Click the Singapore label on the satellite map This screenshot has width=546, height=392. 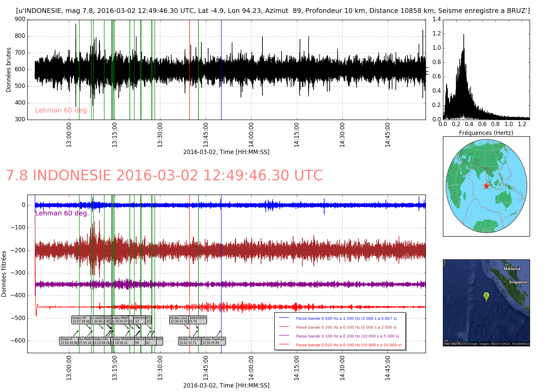(x=518, y=282)
